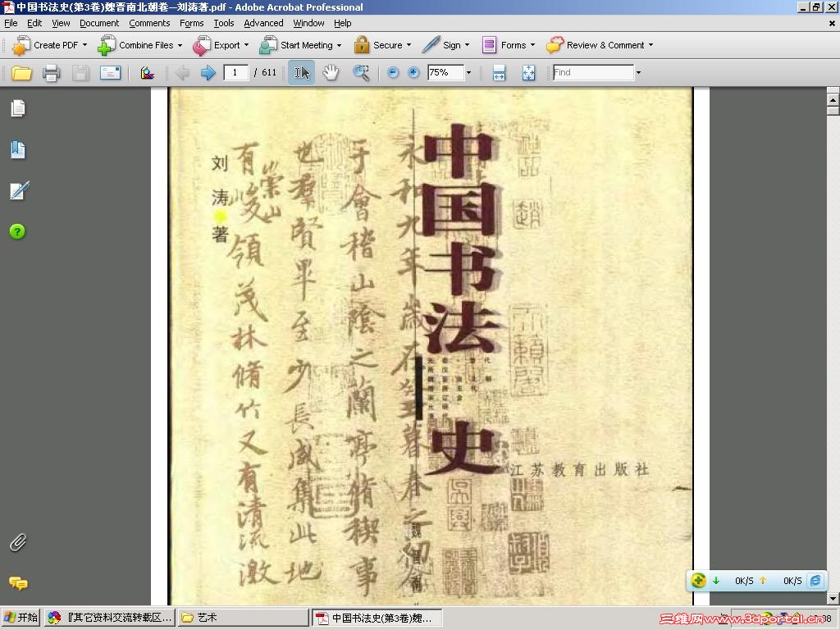This screenshot has width=840, height=630.
Task: Expand the Start Meeting dropdown arrow
Action: point(339,45)
